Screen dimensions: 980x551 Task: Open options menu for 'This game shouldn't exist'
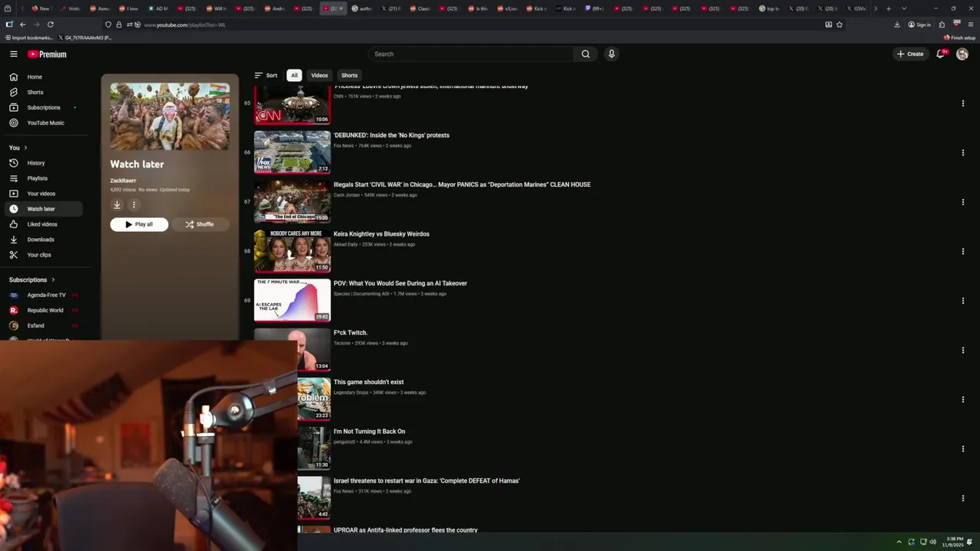[x=962, y=399]
